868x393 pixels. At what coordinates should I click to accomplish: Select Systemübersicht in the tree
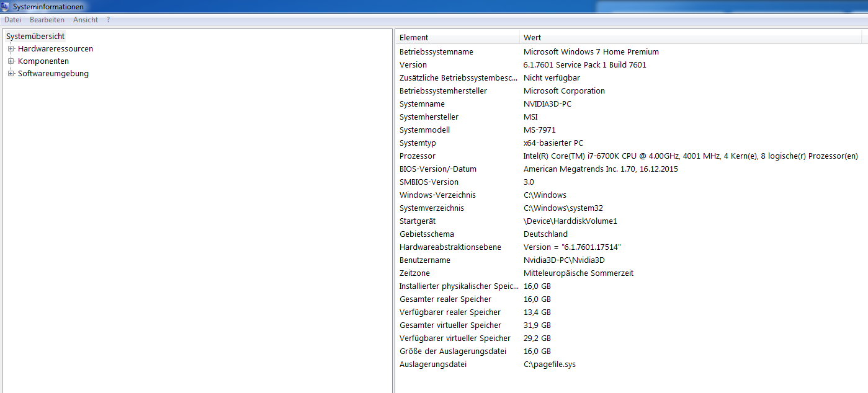point(35,37)
